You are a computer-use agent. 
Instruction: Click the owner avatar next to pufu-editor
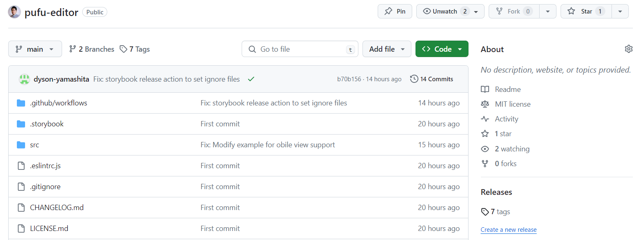click(x=14, y=12)
